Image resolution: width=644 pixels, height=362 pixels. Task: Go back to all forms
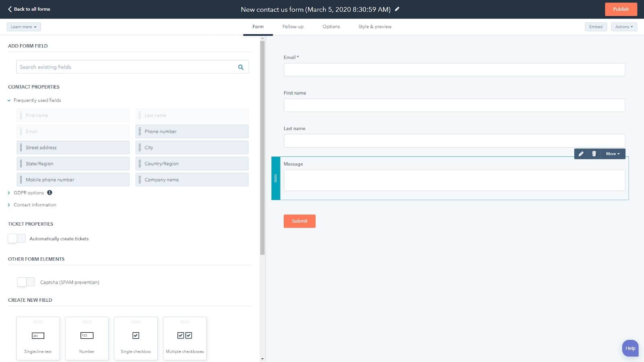click(x=29, y=9)
